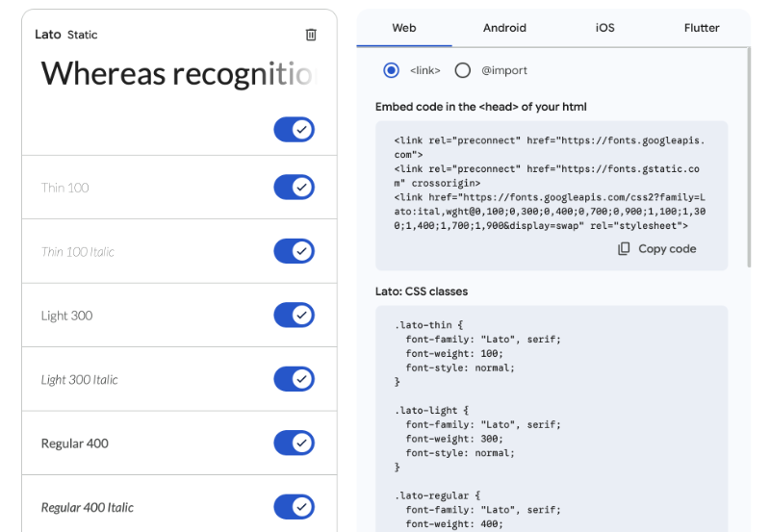The height and width of the screenshot is (532, 770).
Task: Click the '.lato-thin {' code line
Action: [428, 325]
